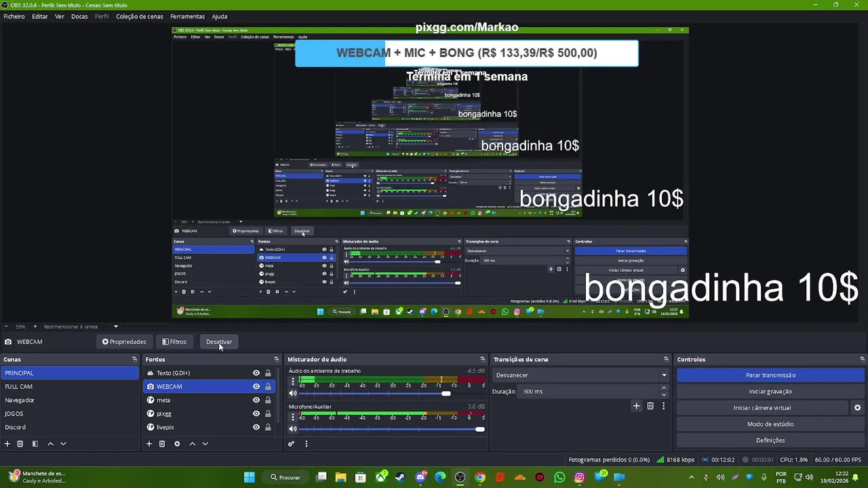Open options dots for Áudio do ambiente de trabalho
The image size is (868, 488).
click(292, 381)
